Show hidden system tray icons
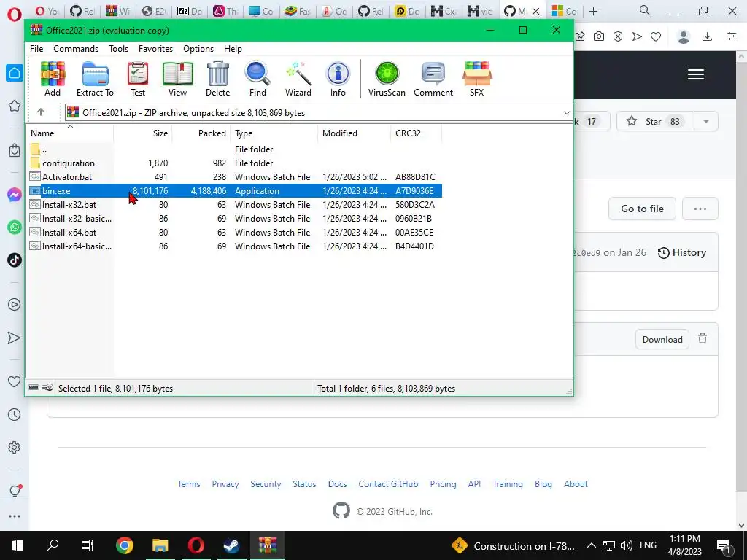The image size is (747, 560). pos(591,545)
